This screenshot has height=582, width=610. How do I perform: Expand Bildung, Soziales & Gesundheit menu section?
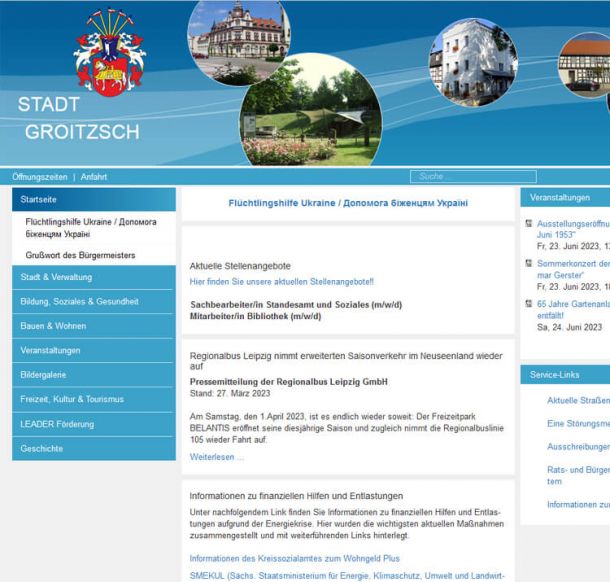click(93, 301)
